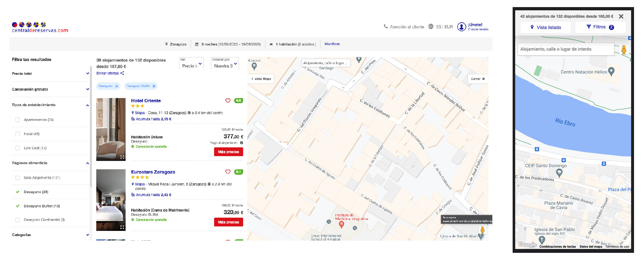This screenshot has height=258, width=644.
Task: Open Eurostars Zaragoza title link
Action: pyautogui.click(x=153, y=172)
